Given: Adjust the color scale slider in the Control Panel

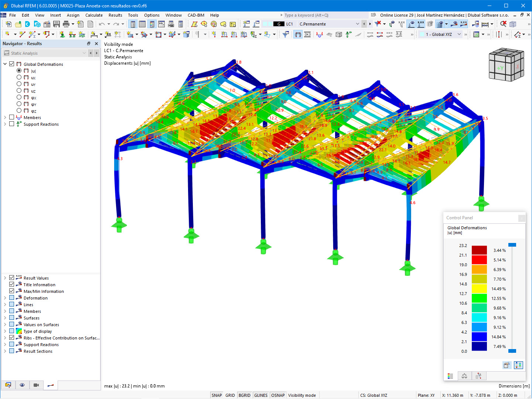Looking at the screenshot, I should point(512,244).
